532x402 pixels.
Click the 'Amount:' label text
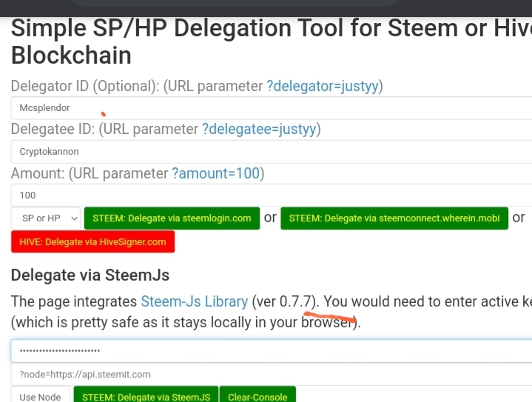click(x=38, y=173)
